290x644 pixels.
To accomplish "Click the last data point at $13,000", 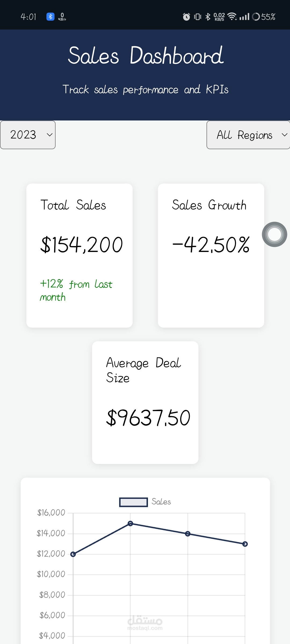I will 245,544.
